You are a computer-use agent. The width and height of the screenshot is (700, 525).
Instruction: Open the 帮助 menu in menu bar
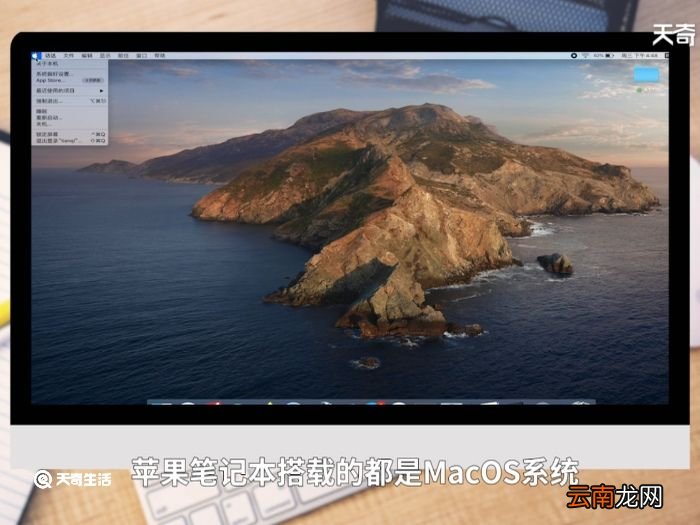(x=160, y=56)
